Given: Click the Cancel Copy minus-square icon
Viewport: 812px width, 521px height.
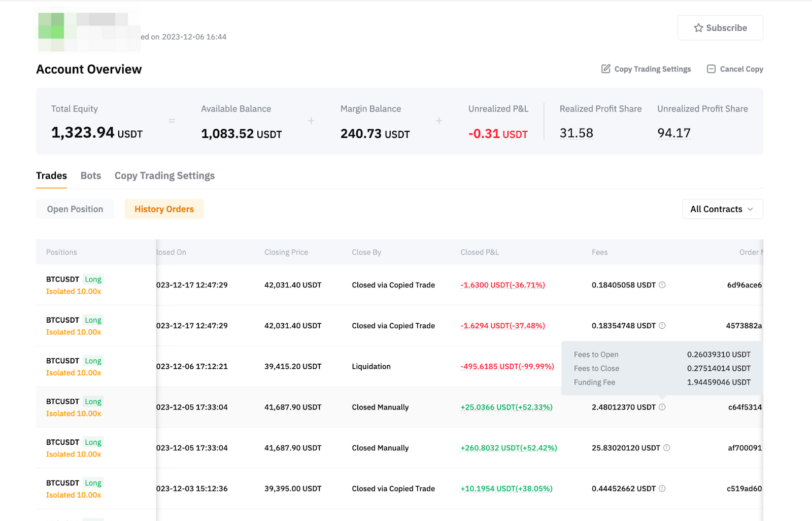Looking at the screenshot, I should tap(711, 69).
